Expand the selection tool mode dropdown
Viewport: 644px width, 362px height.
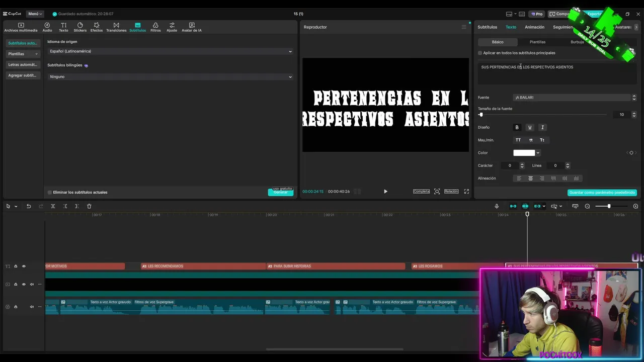click(16, 206)
